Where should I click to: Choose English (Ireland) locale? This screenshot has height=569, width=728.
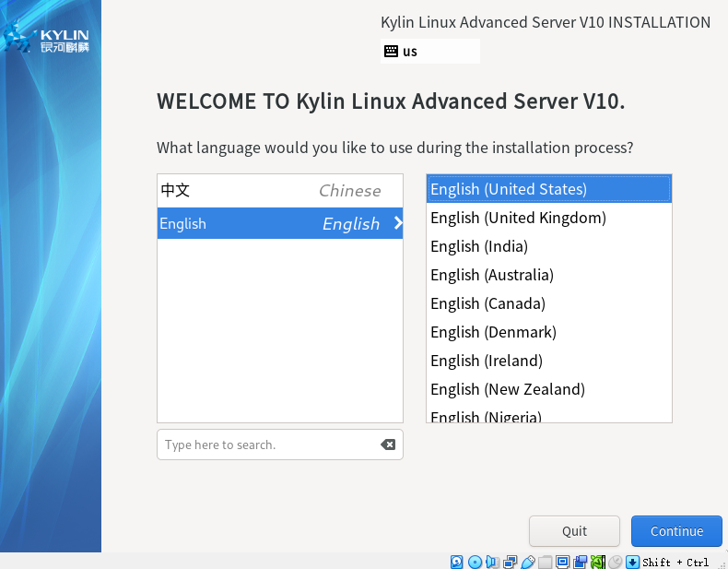pyautogui.click(x=549, y=361)
